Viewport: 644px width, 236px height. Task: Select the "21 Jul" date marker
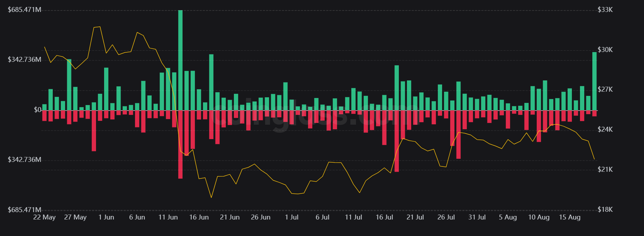click(415, 217)
